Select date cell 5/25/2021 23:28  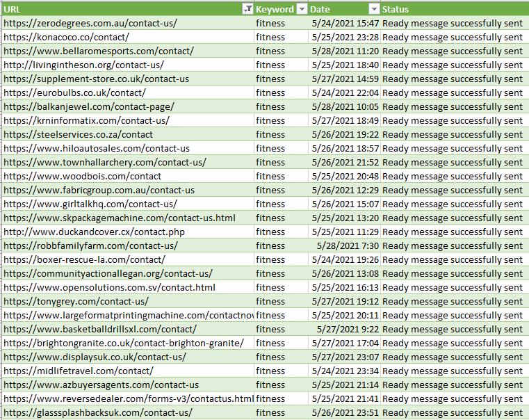tap(345, 37)
